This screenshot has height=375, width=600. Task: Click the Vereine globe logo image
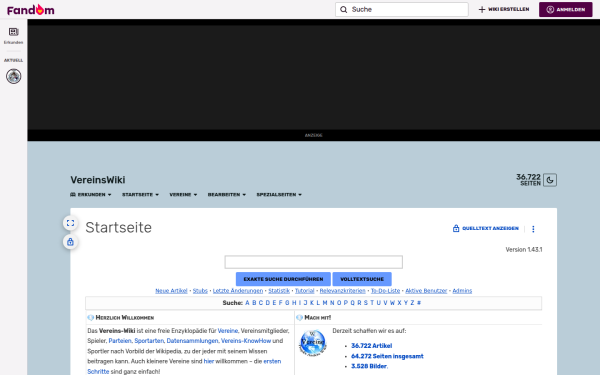[313, 342]
